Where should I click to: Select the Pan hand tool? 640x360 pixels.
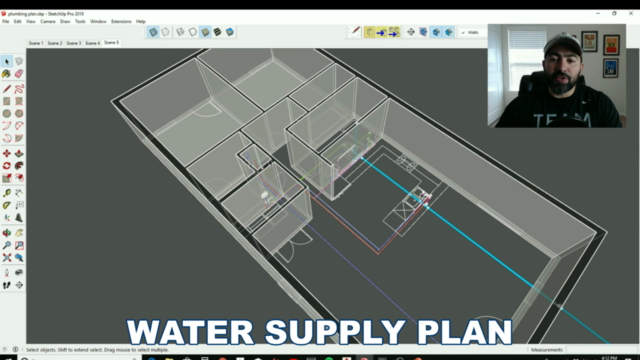pos(19,233)
